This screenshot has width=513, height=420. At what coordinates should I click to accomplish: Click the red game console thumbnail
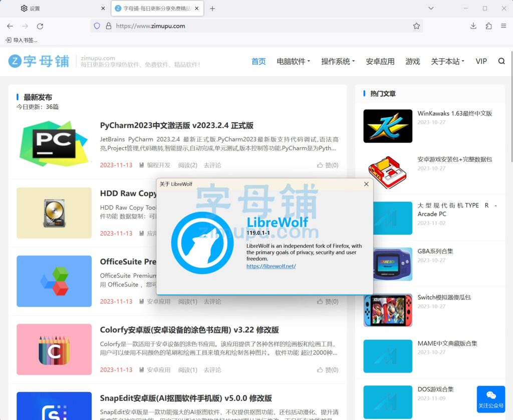[388, 172]
